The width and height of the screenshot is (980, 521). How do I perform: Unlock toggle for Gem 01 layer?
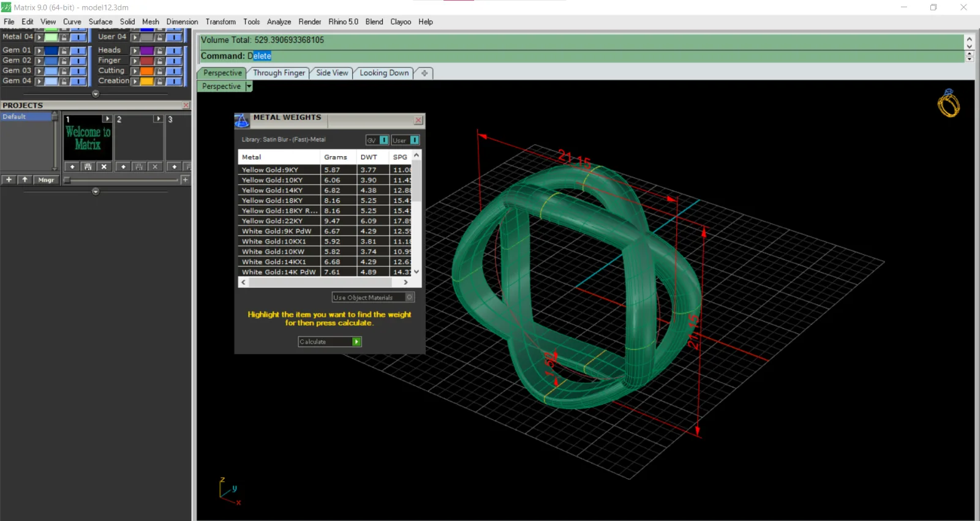click(x=64, y=51)
